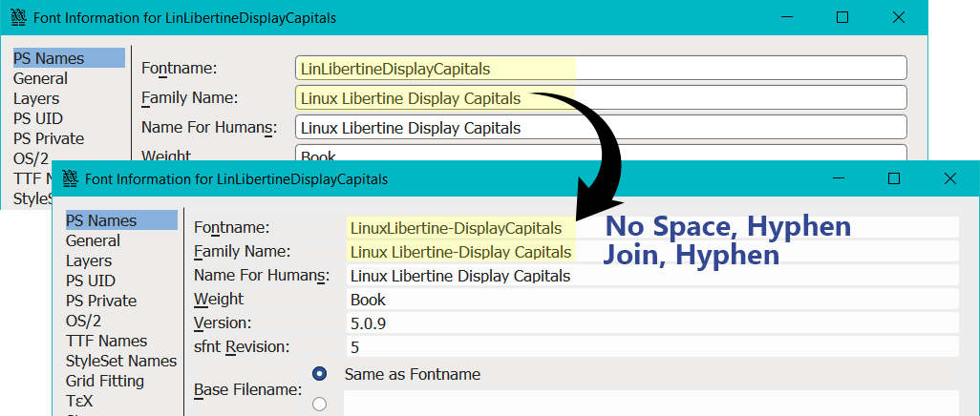Open PS UID section in front window

coord(91,281)
